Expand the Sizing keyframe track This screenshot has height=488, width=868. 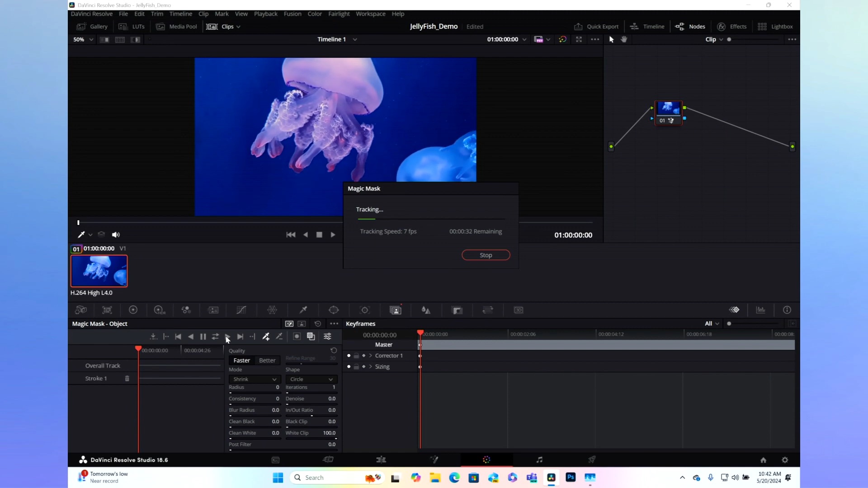pyautogui.click(x=371, y=367)
